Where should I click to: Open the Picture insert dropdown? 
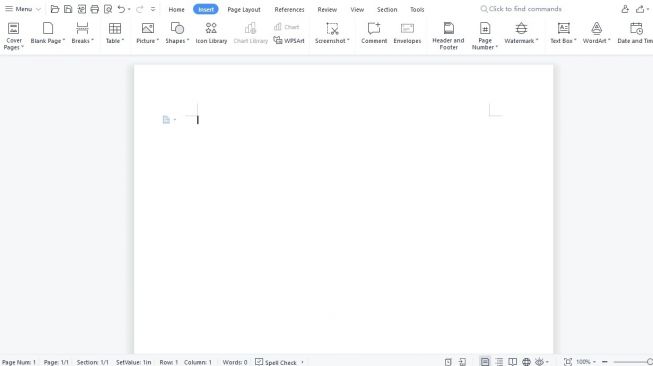pos(147,33)
